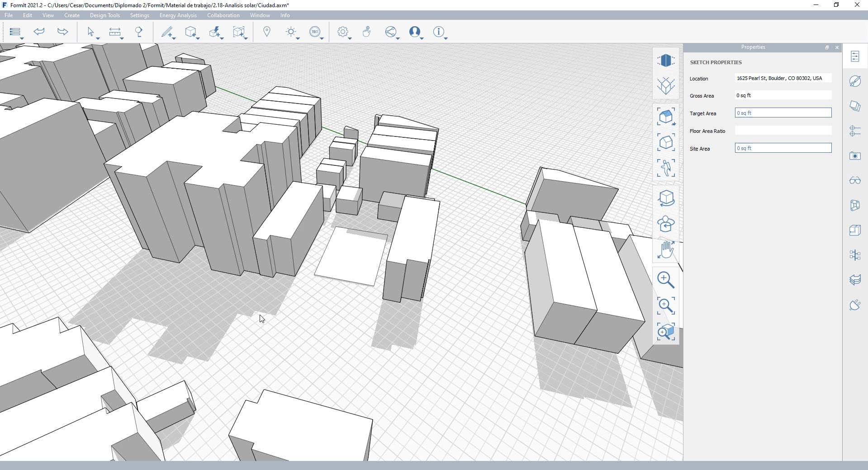
Task: Click the Measure tool icon
Action: 115,32
